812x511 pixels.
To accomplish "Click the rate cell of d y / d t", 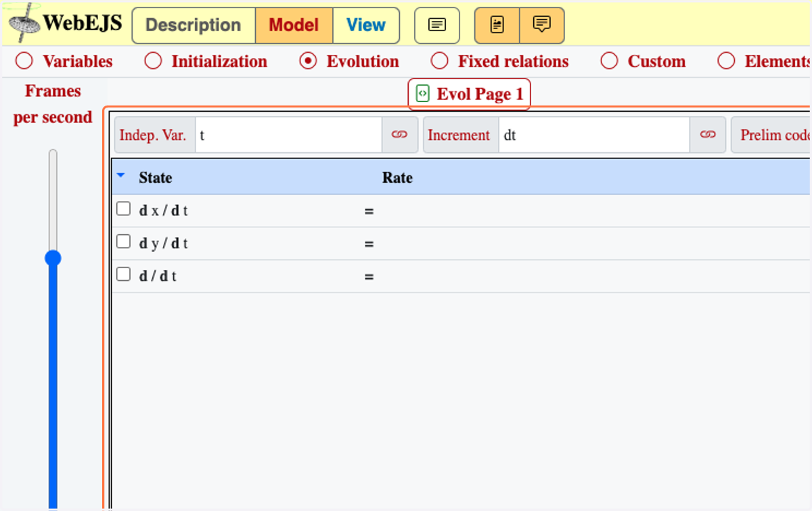I will tap(594, 243).
